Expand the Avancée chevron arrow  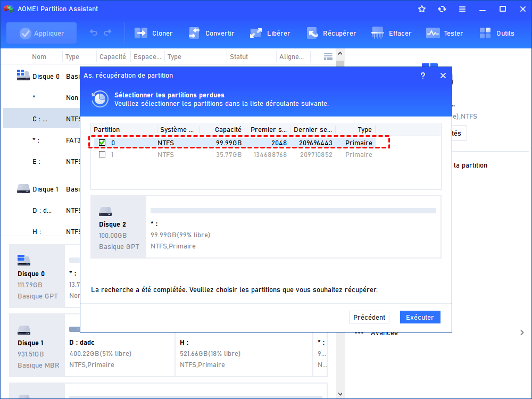[x=522, y=332]
